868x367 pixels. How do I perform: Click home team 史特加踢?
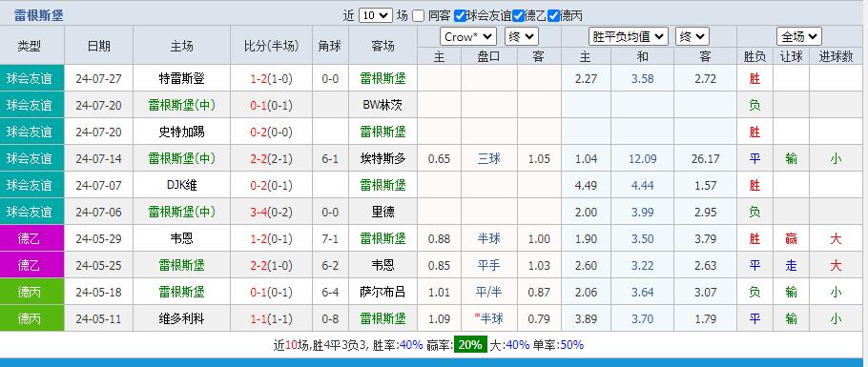[181, 132]
